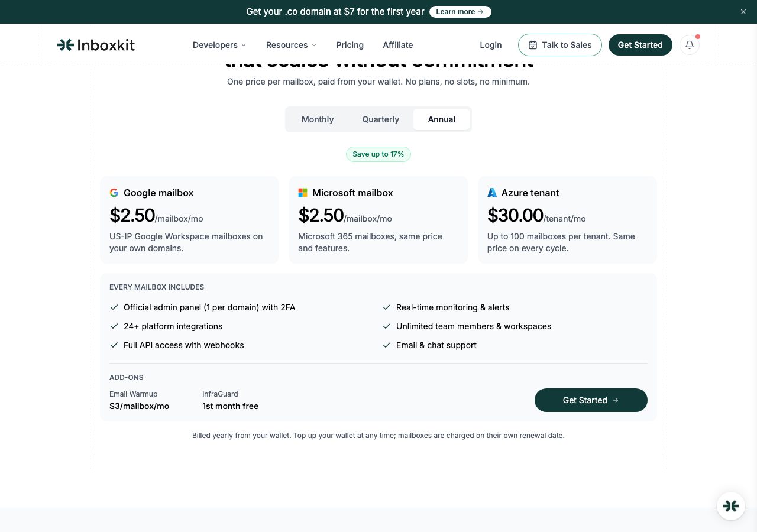Click the checkmark beside 24+ platform integrations
This screenshot has height=532, width=757.
coord(114,326)
